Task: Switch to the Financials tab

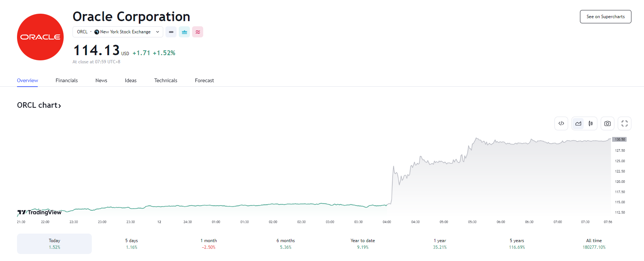Action: coord(67,80)
